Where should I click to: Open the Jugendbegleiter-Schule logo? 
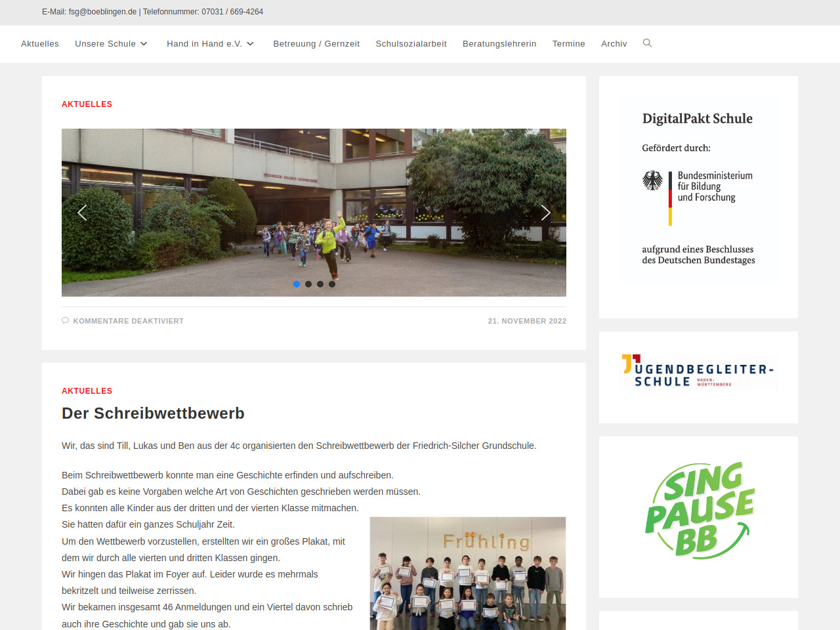coord(698,371)
